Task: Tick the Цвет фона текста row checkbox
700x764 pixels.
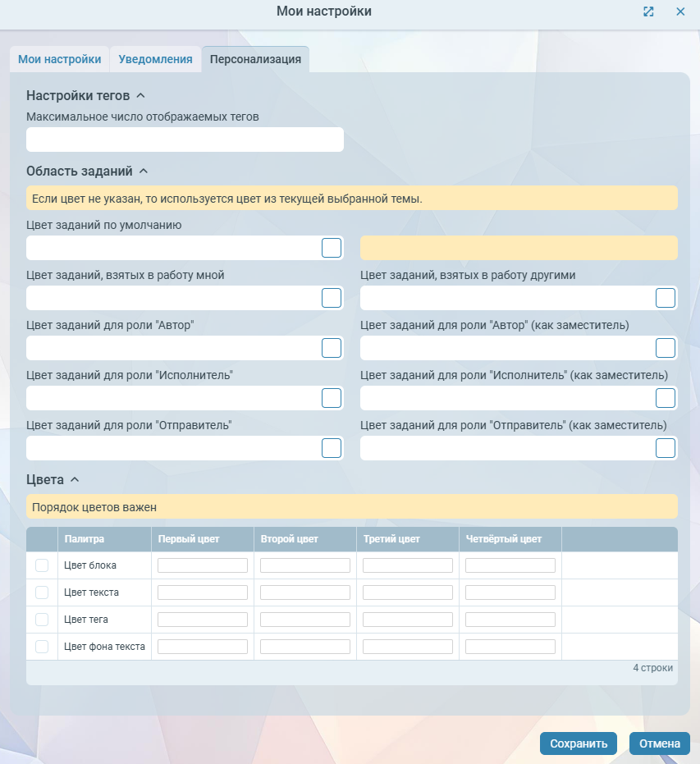Action: tap(42, 647)
